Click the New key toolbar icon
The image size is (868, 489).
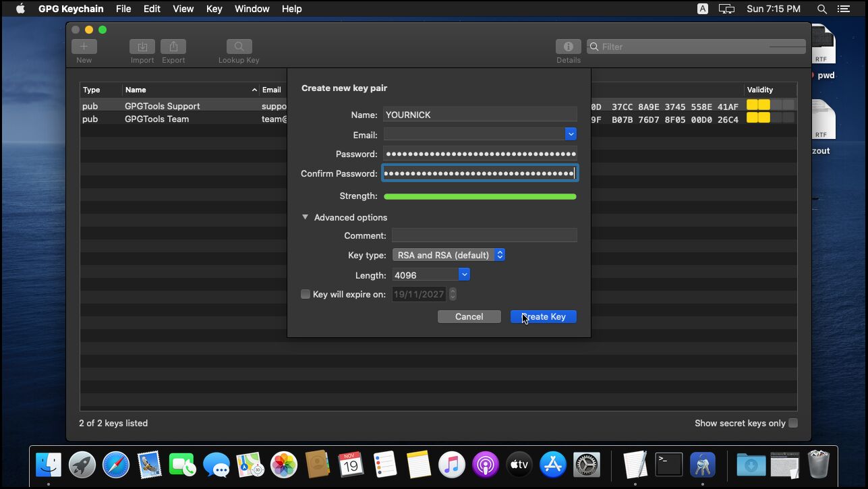84,47
